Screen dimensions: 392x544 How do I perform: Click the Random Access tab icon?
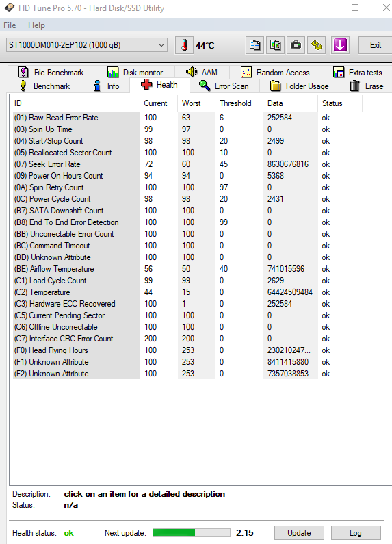tap(246, 72)
